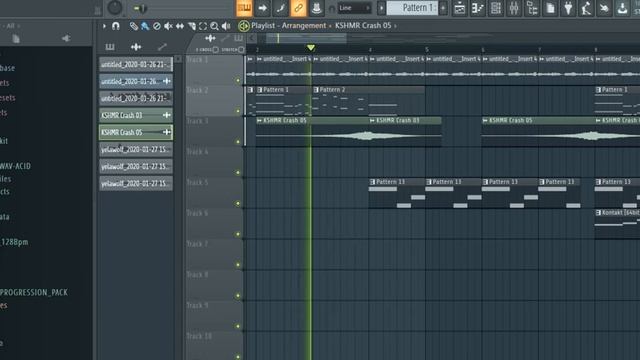Viewport: 640px width, 360px height.
Task: Select the Draw pencil tool
Action: tap(133, 26)
